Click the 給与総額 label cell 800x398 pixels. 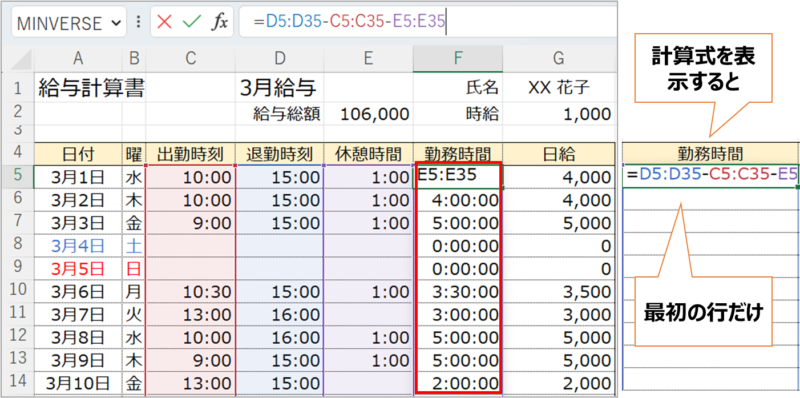coord(280,114)
